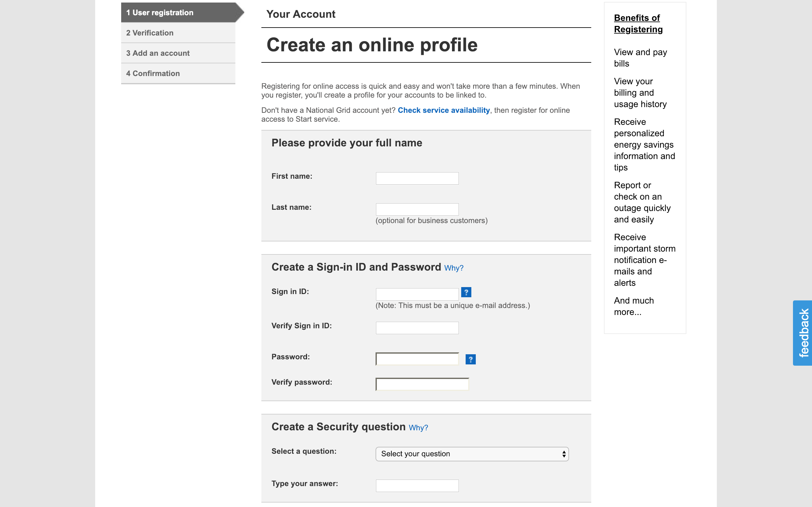
Task: Click into the Sign in ID field
Action: tap(417, 294)
